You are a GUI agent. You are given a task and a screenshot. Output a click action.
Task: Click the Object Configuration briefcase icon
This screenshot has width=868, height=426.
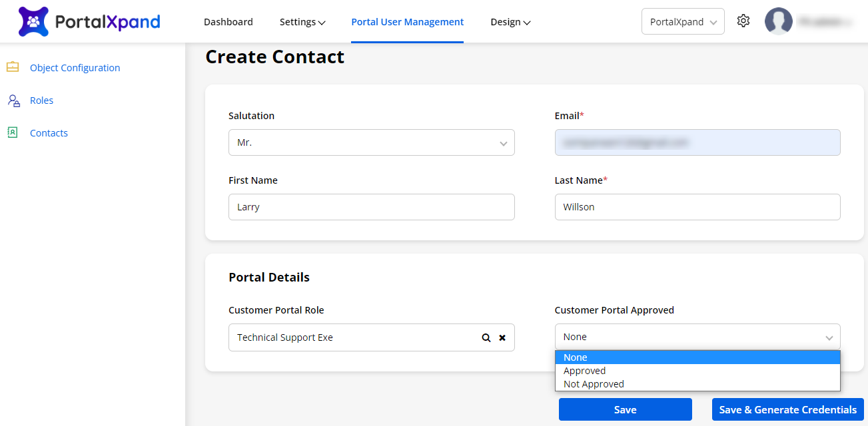[x=13, y=67]
